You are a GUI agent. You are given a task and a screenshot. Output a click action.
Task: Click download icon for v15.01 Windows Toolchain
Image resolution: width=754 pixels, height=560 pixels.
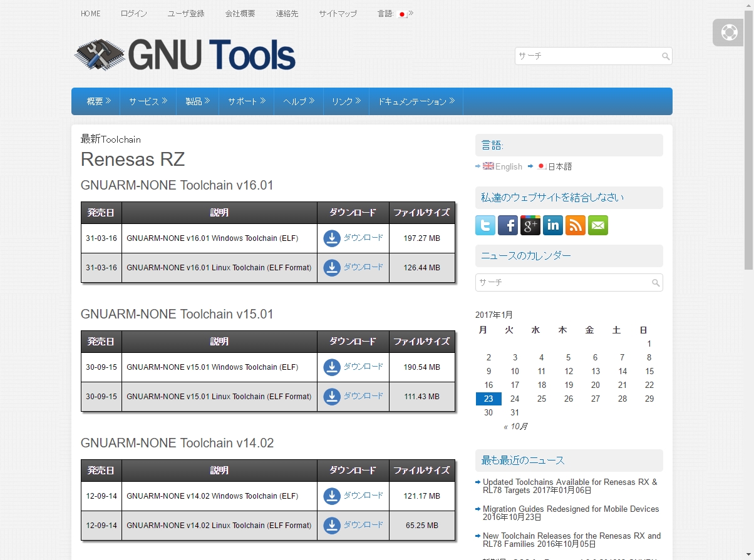332,367
